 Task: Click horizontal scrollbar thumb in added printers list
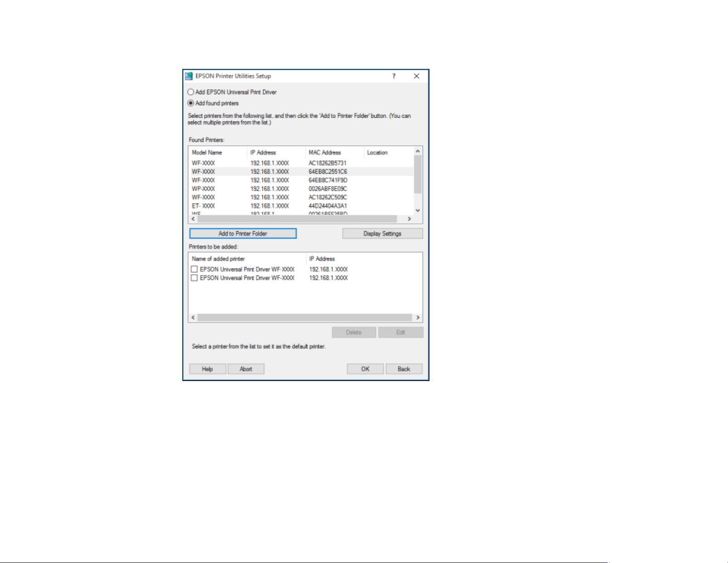(305, 318)
